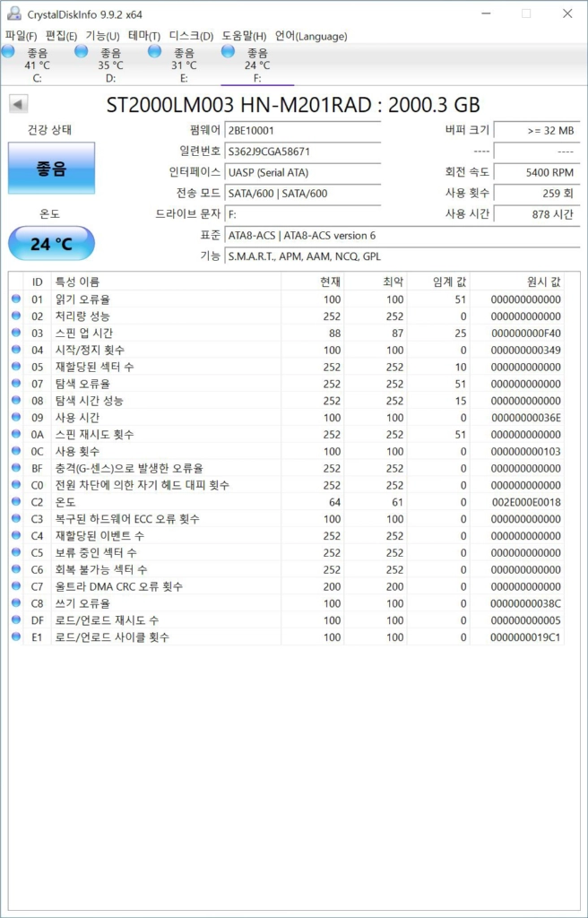Click the 원시 값 column header
The height and width of the screenshot is (918, 588).
[x=517, y=282]
